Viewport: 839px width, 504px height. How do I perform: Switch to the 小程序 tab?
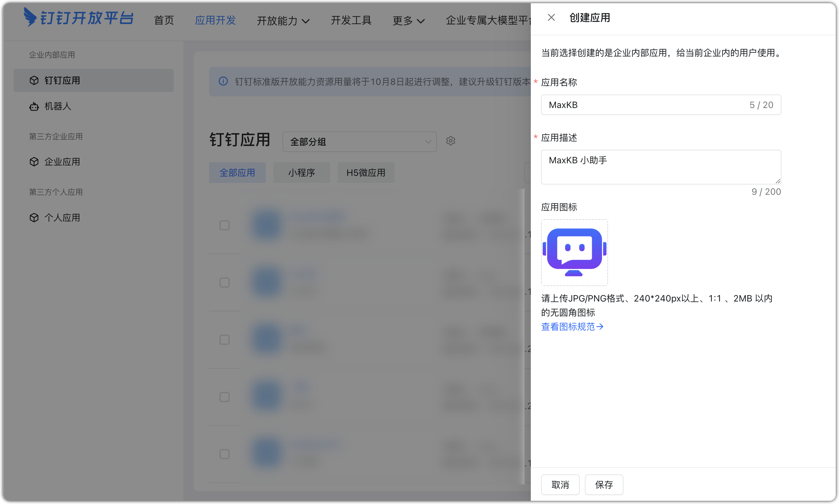coord(301,173)
